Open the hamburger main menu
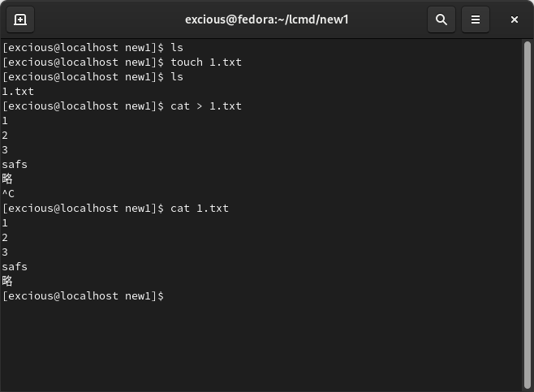This screenshot has width=534, height=392. 475,19
